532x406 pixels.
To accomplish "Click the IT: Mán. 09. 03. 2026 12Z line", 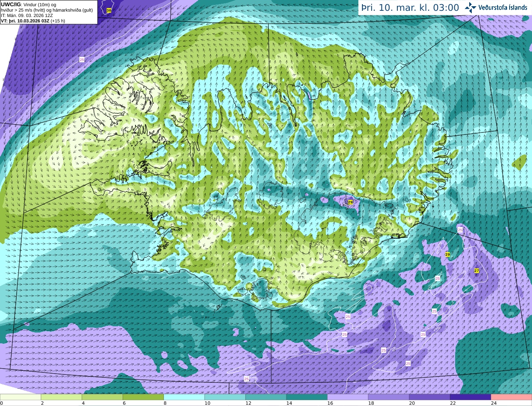I will [x=27, y=15].
